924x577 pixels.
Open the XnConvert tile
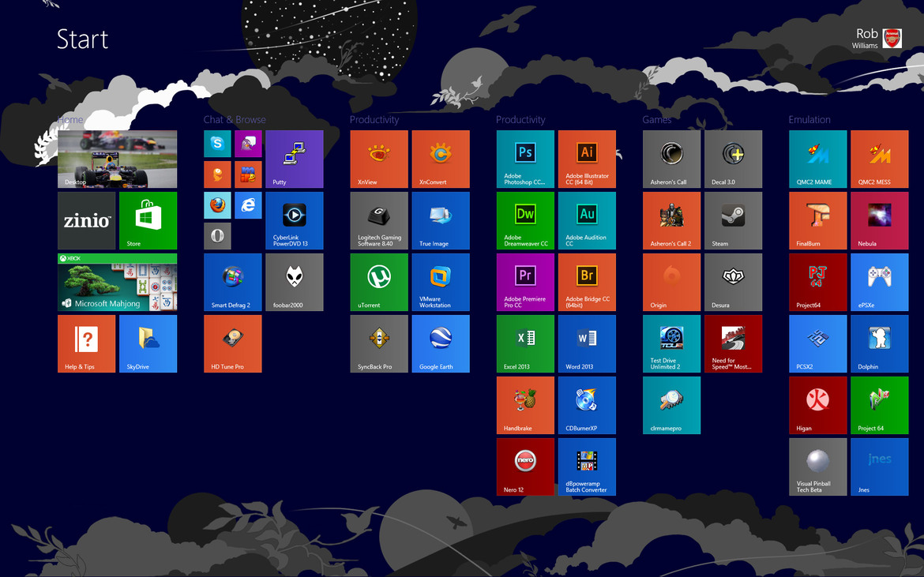[441, 159]
